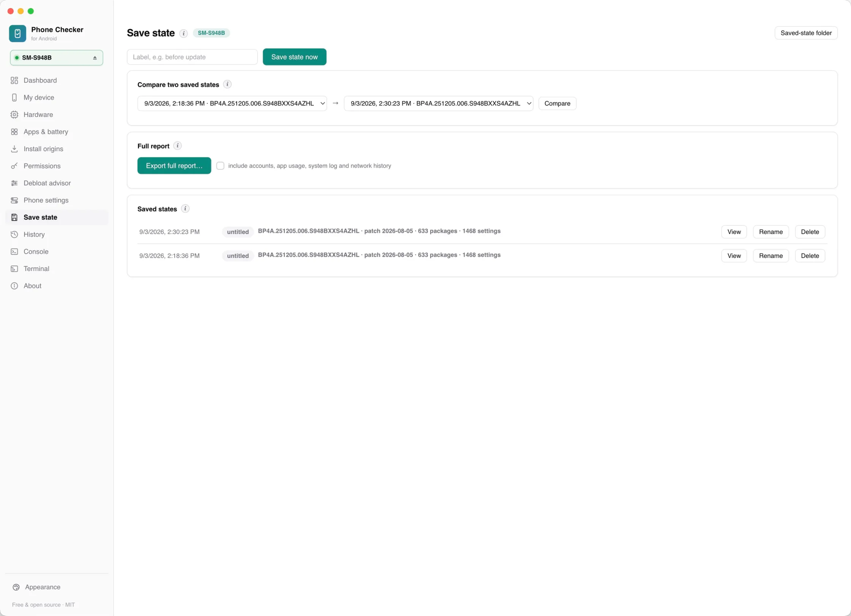Click the My device phone icon
This screenshot has width=851, height=616.
(14, 97)
